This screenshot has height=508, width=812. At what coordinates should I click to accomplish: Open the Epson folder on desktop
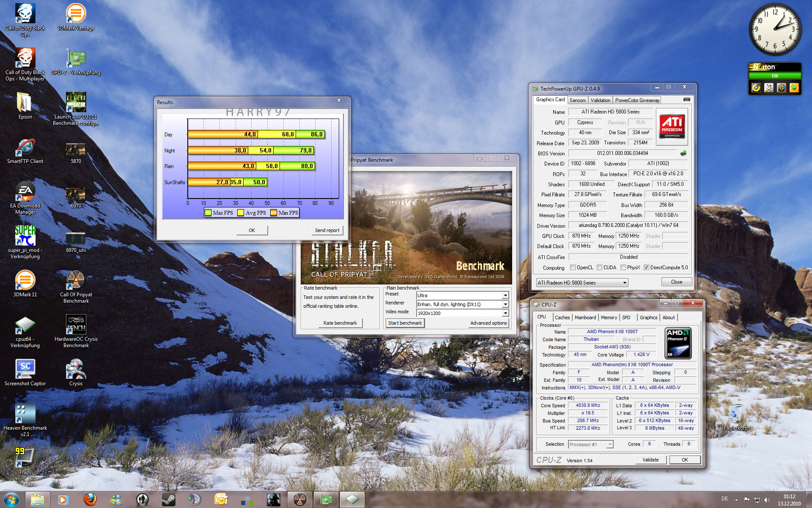[x=25, y=106]
